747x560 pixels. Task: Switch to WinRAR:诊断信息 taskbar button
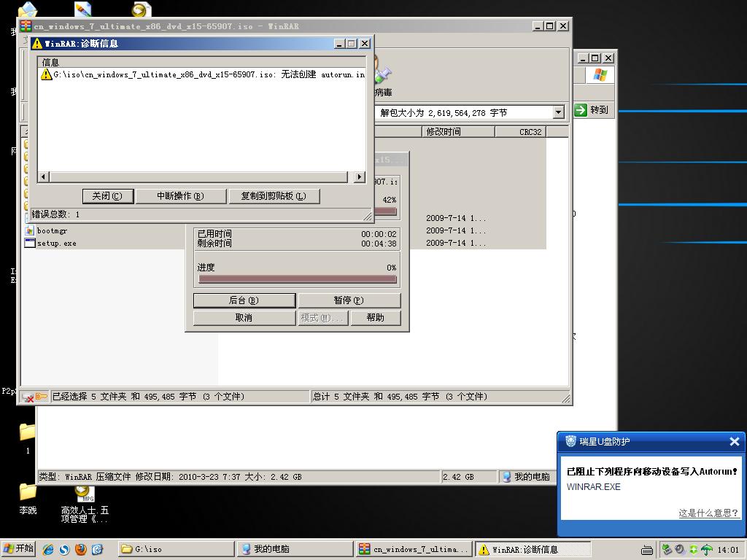tap(533, 549)
